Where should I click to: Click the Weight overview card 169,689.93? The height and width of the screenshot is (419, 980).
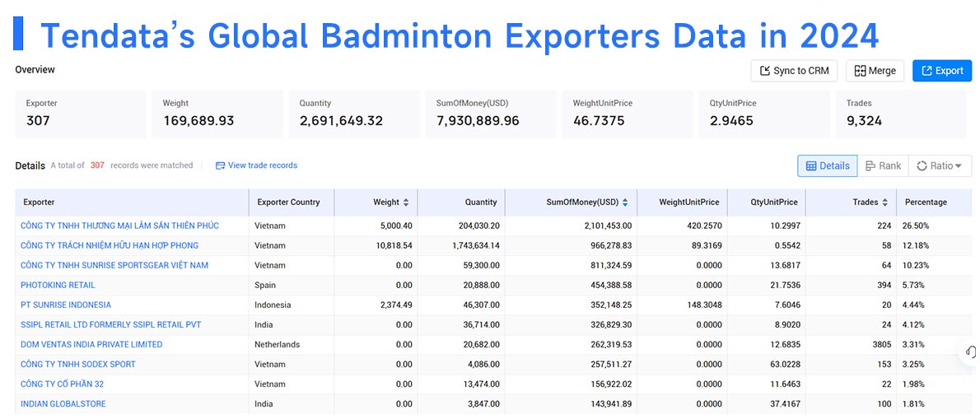217,114
